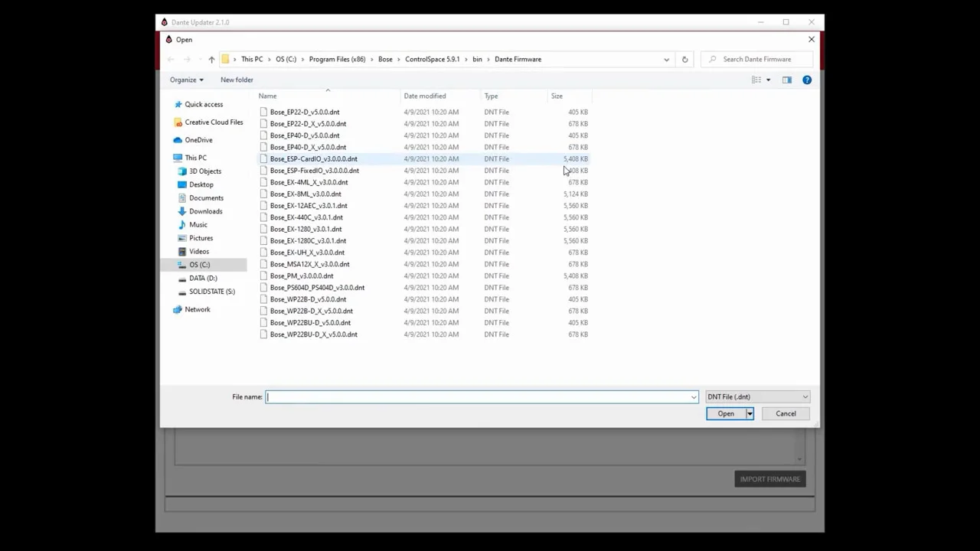The width and height of the screenshot is (980, 551).
Task: Select file Bose_EP22-D_v5.0.0.dnt
Action: pos(304,112)
